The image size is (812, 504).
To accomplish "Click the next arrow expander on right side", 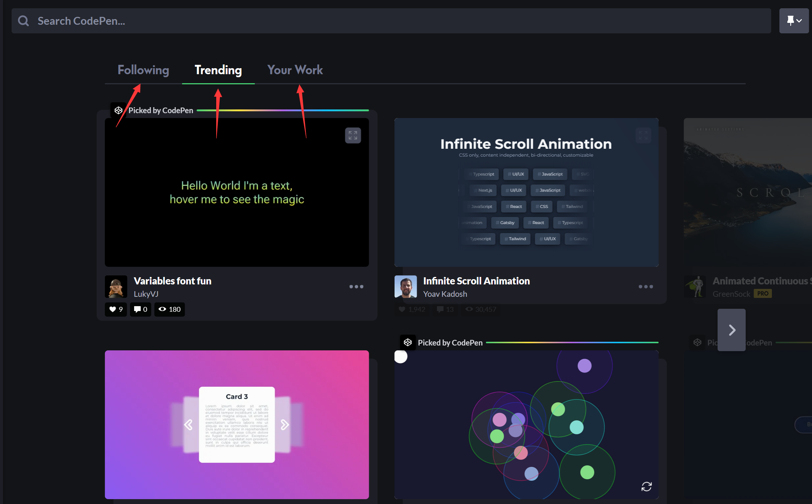I will click(x=731, y=330).
